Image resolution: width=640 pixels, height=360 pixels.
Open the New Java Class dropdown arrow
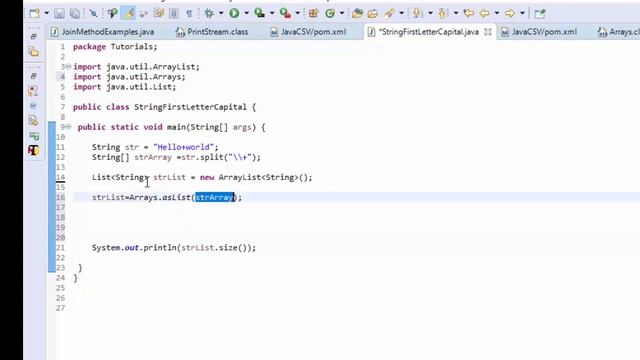click(x=342, y=13)
